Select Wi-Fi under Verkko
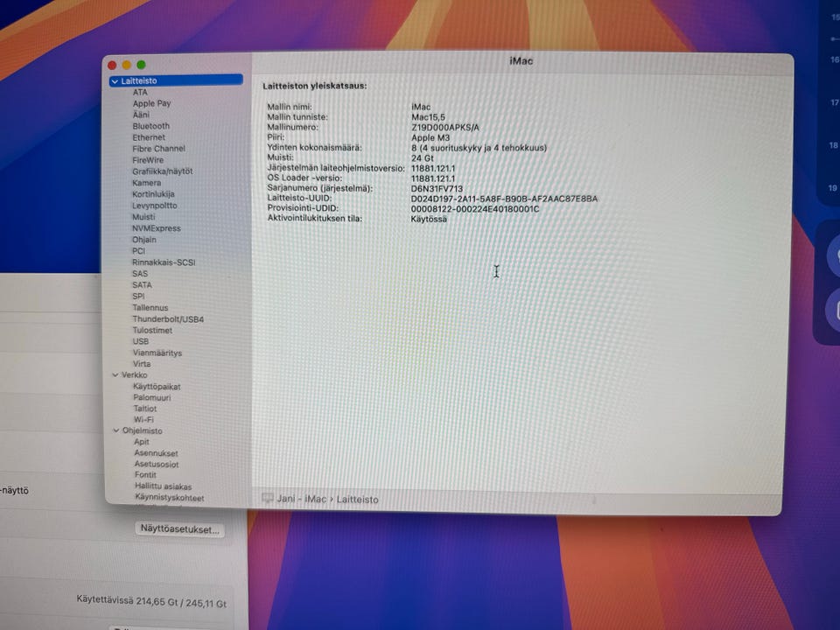This screenshot has height=630, width=840. 143,419
